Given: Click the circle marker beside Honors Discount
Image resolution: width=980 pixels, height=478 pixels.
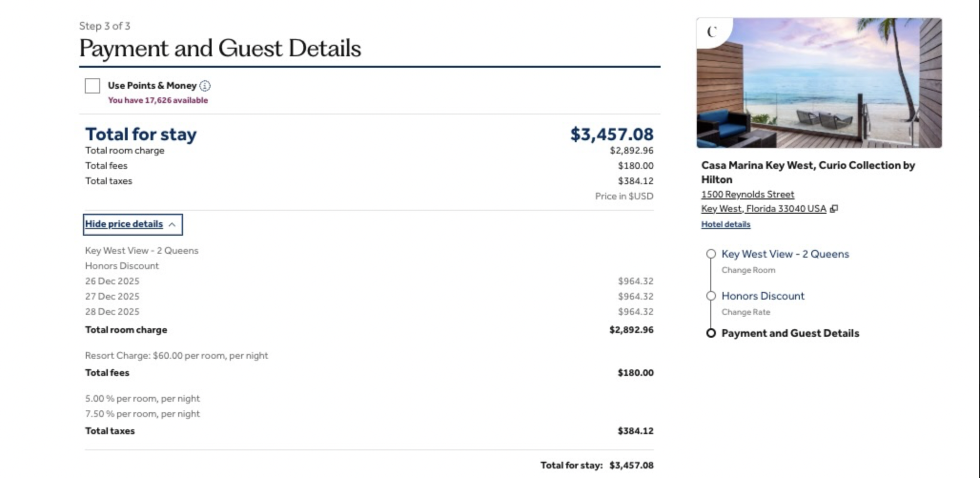Looking at the screenshot, I should tap(711, 296).
